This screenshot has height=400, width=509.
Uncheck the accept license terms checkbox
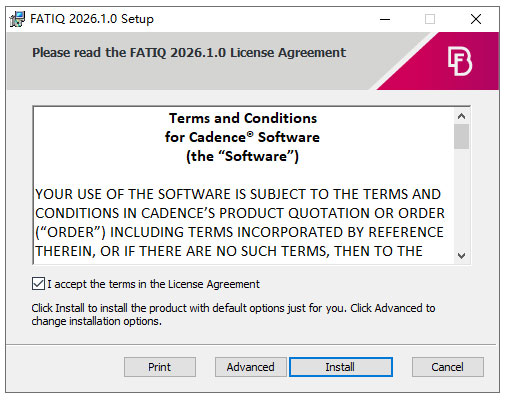[x=38, y=284]
